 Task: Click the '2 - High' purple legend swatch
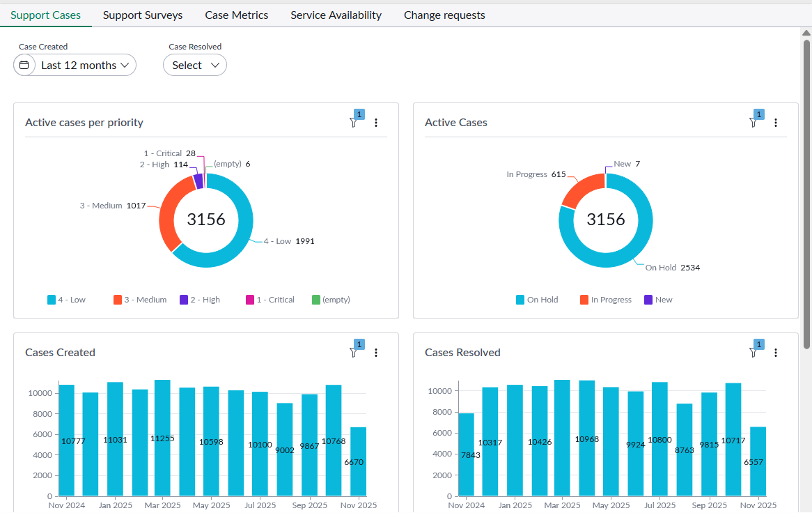coord(184,300)
